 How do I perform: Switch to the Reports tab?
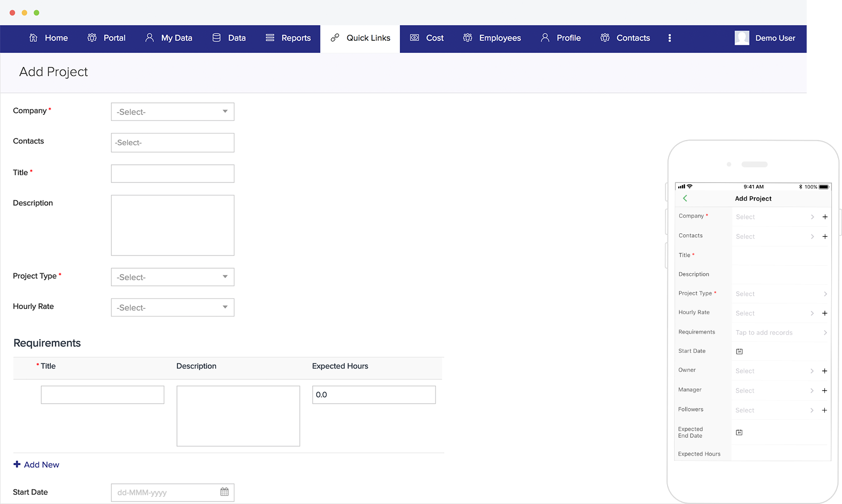[x=288, y=38]
